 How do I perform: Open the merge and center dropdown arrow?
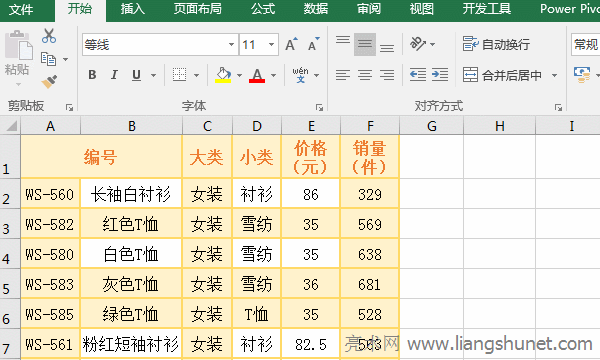coord(554,75)
